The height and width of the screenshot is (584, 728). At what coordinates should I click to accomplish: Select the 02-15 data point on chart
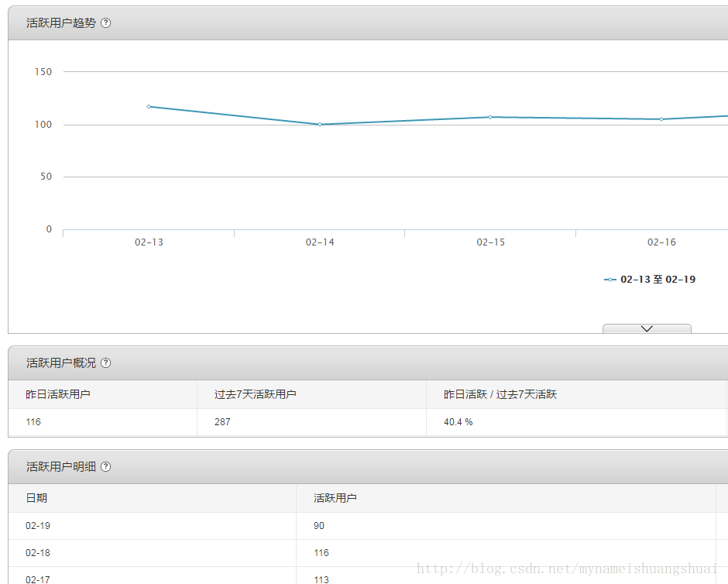click(490, 117)
